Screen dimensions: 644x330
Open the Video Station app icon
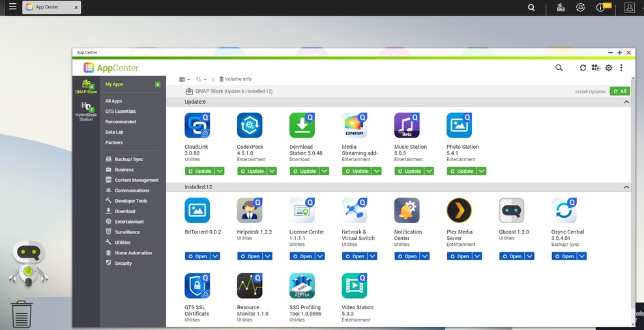click(355, 286)
